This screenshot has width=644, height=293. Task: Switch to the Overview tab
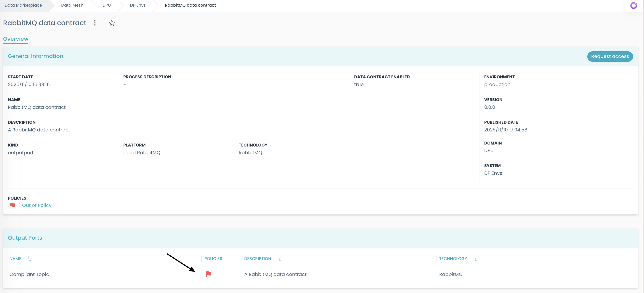tap(15, 39)
